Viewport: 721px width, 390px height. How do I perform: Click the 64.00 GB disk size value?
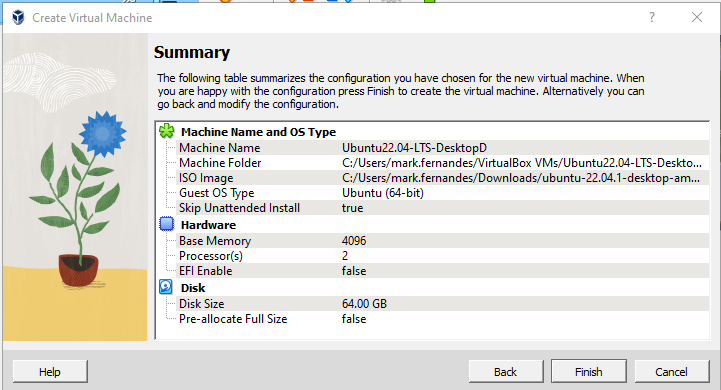tap(365, 304)
